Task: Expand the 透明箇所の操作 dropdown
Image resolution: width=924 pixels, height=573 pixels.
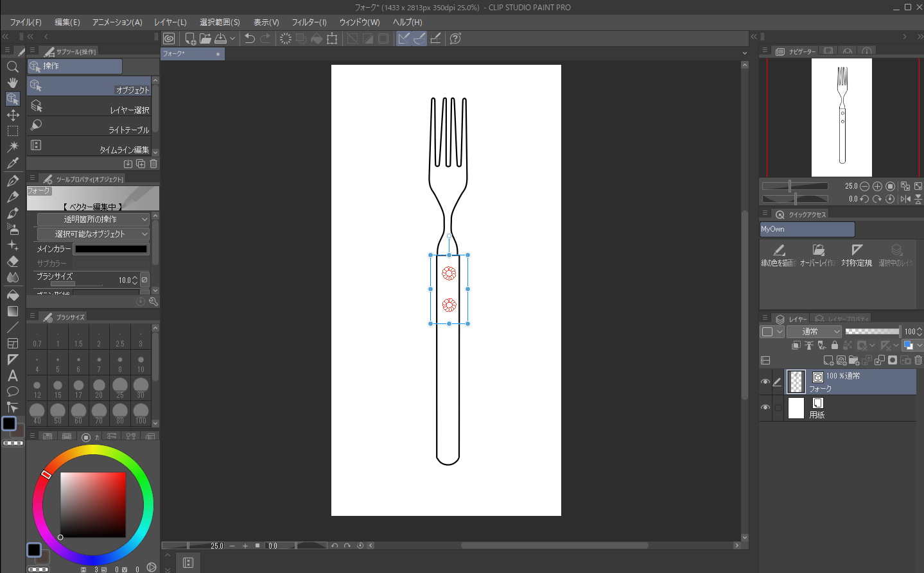Action: click(93, 219)
